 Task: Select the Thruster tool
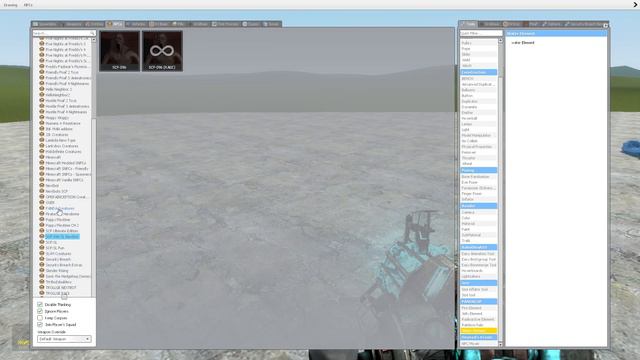[x=478, y=158]
